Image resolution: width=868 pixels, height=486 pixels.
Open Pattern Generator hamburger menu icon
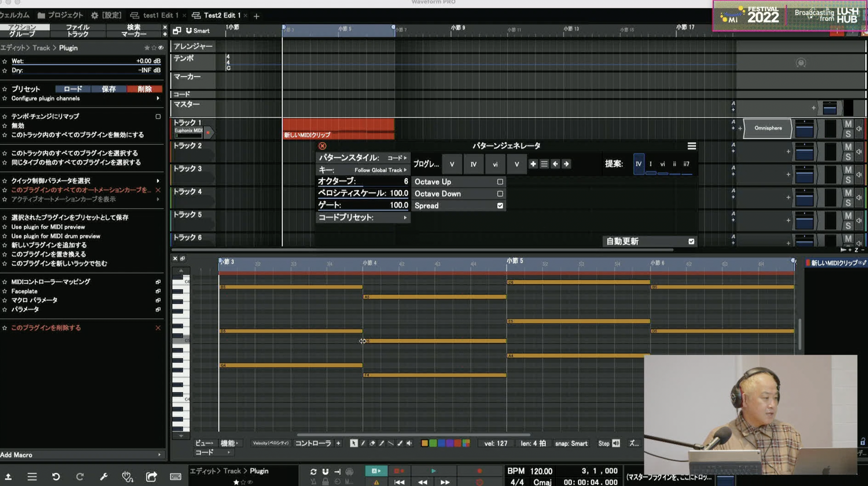[x=691, y=146]
